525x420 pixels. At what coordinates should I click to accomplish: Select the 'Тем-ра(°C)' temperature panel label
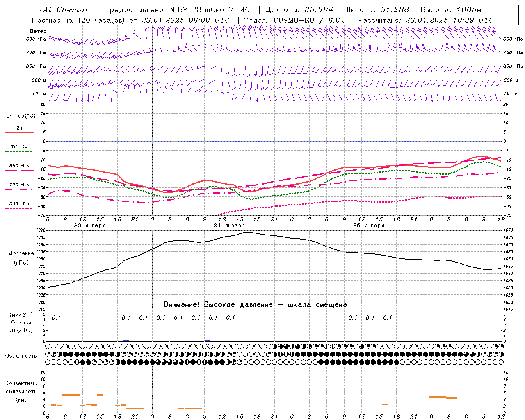[x=19, y=116]
